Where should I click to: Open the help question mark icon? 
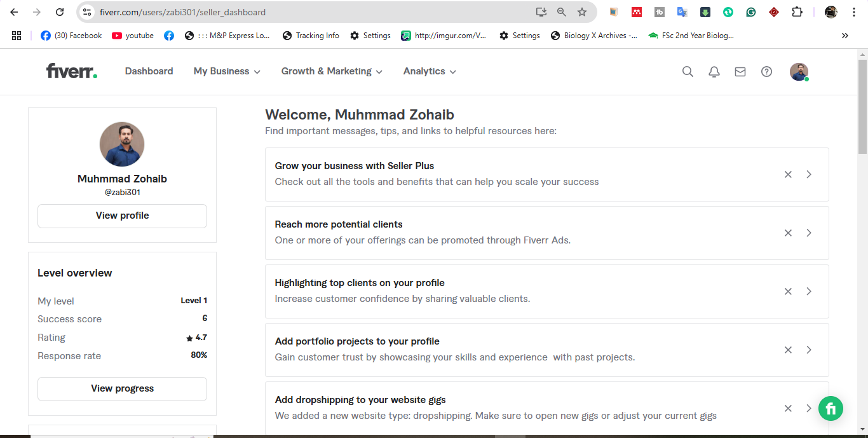click(x=767, y=72)
